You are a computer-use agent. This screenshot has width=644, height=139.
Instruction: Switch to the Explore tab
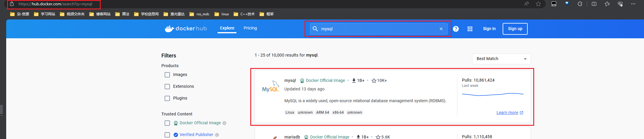coord(227,28)
